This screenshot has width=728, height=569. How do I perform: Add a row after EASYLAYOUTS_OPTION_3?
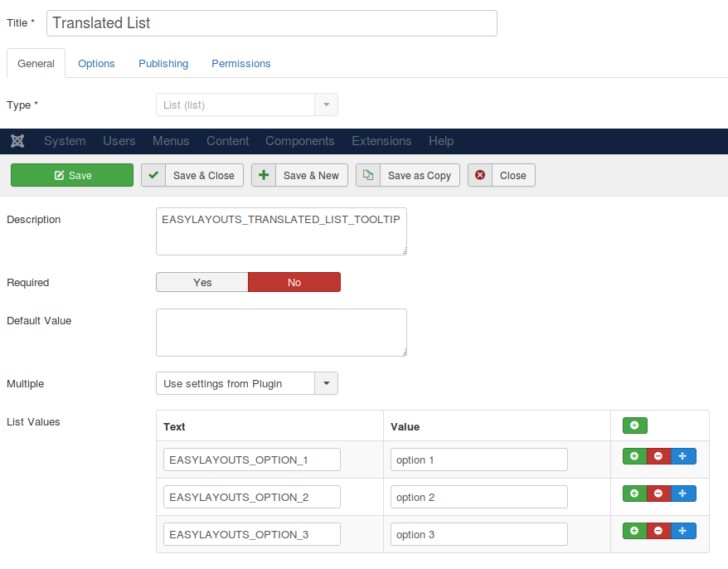[x=634, y=531]
